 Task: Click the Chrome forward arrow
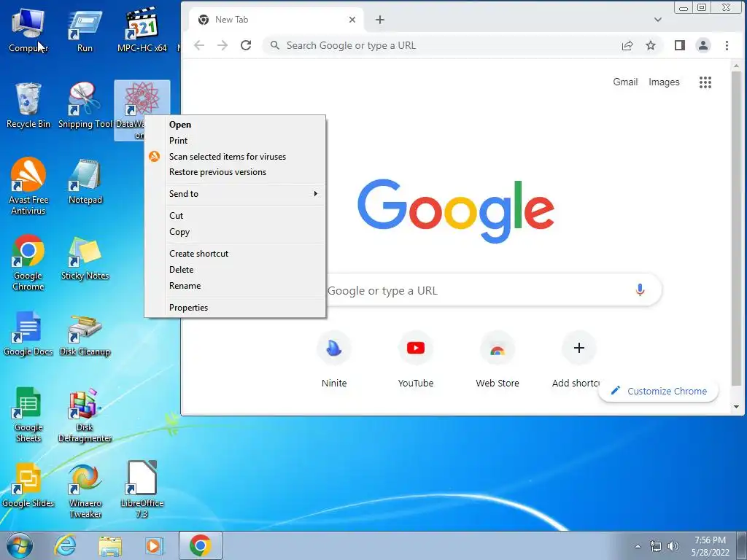pos(222,45)
